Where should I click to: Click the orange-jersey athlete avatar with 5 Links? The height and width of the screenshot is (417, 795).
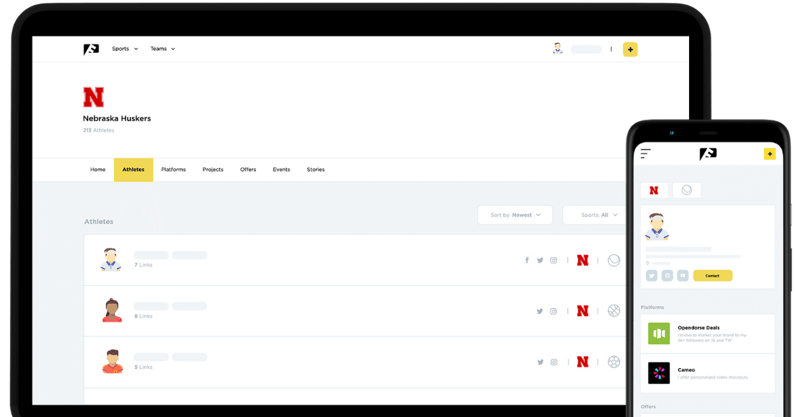click(113, 361)
